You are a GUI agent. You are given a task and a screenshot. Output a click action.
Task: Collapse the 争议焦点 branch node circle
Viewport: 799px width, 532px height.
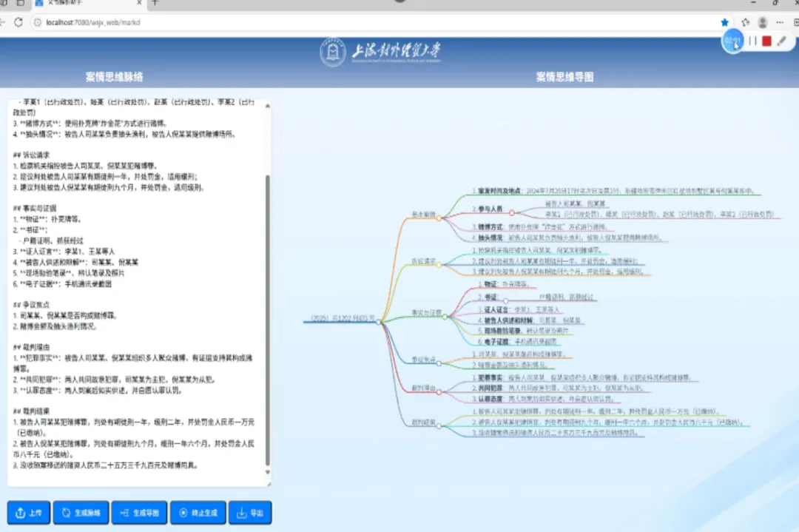439,363
